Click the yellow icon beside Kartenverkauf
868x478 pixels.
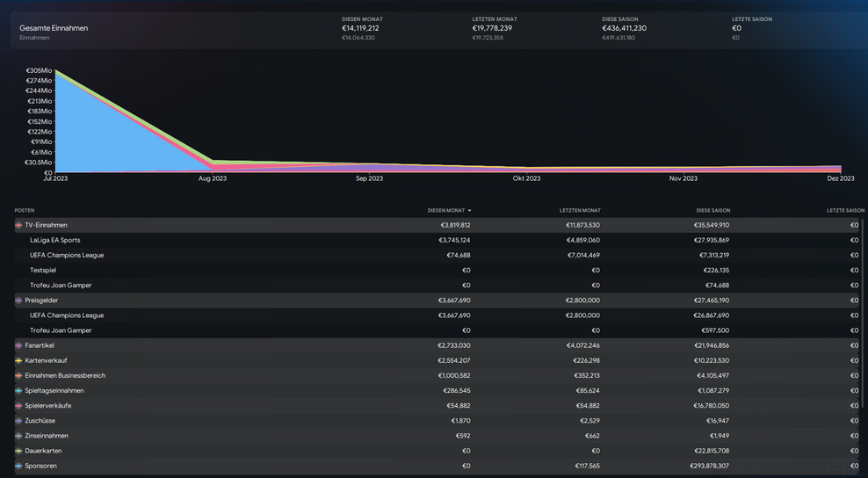(18, 360)
